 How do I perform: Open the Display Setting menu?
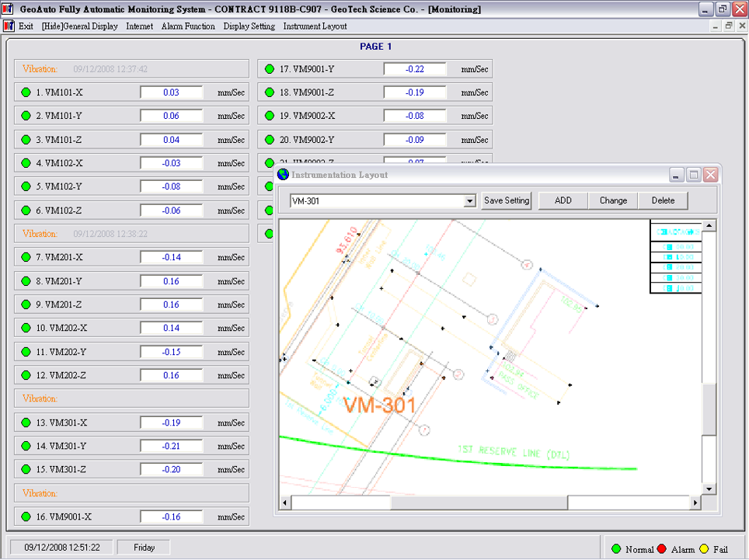click(249, 26)
